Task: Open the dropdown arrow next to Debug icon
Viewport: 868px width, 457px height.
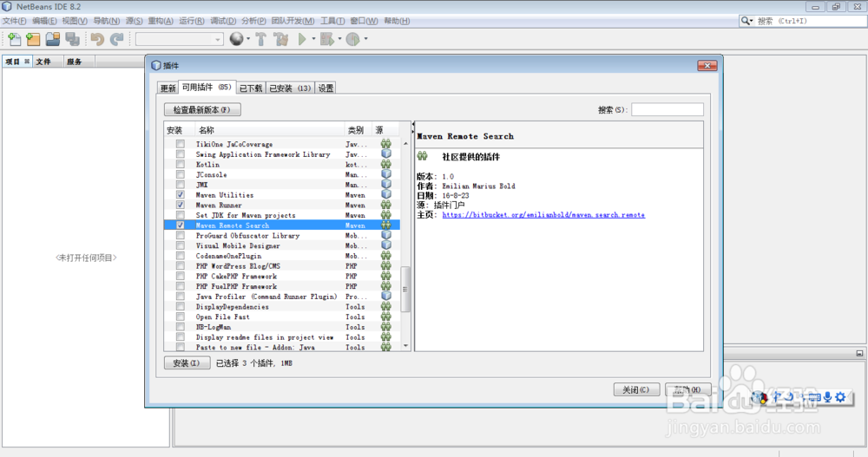Action: pos(339,39)
